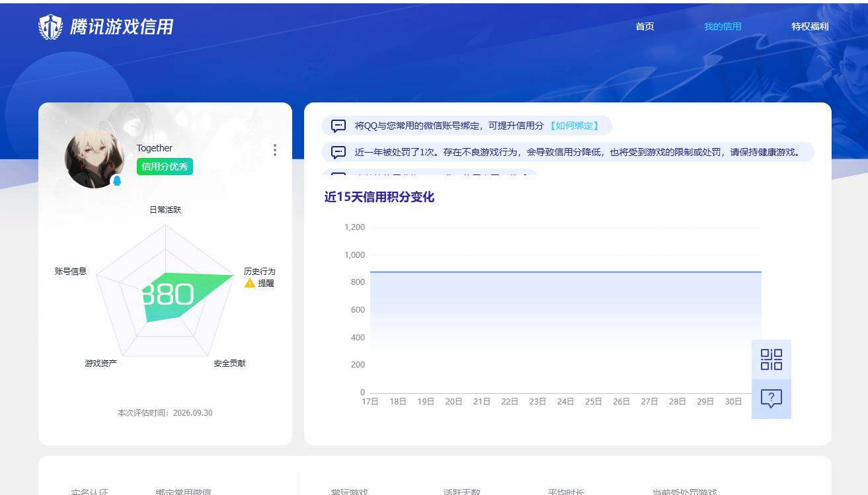Click the 常玩游戏 column header
The image size is (868, 495).
[x=349, y=492]
